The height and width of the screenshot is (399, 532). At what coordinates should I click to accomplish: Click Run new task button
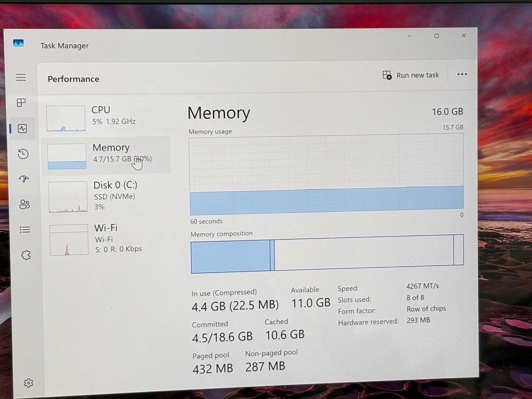(x=411, y=75)
